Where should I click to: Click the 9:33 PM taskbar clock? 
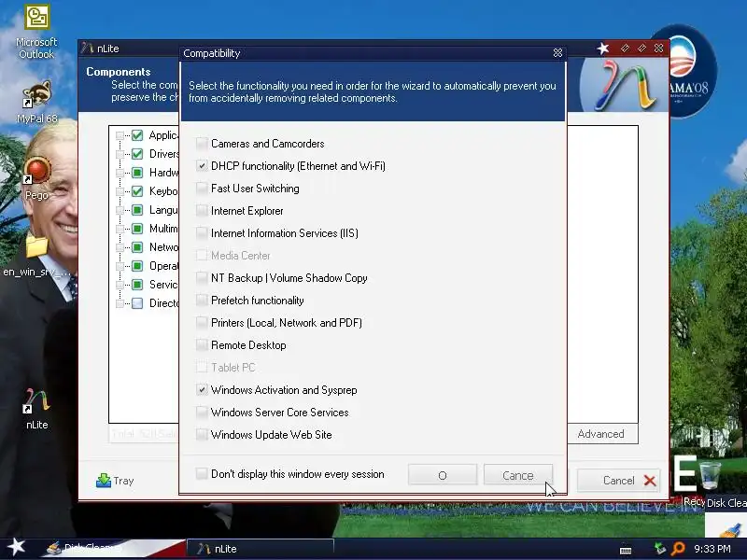pos(712,549)
